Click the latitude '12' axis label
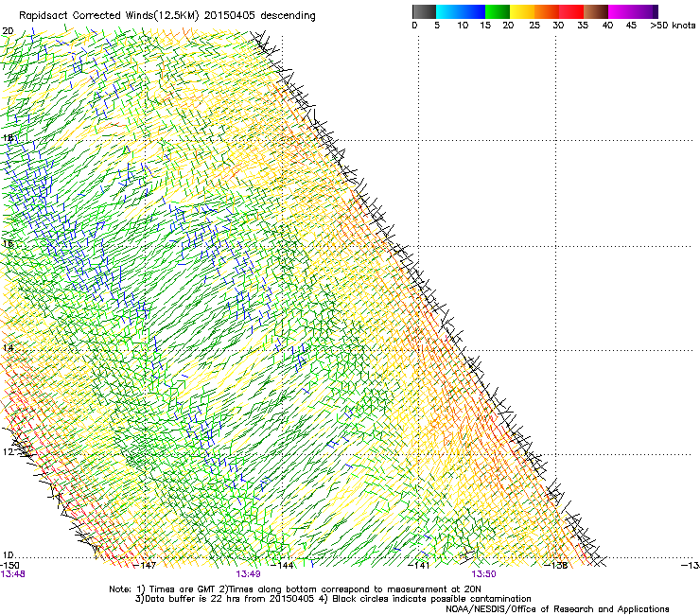Image resolution: width=700 pixels, height=615 pixels. (x=8, y=452)
